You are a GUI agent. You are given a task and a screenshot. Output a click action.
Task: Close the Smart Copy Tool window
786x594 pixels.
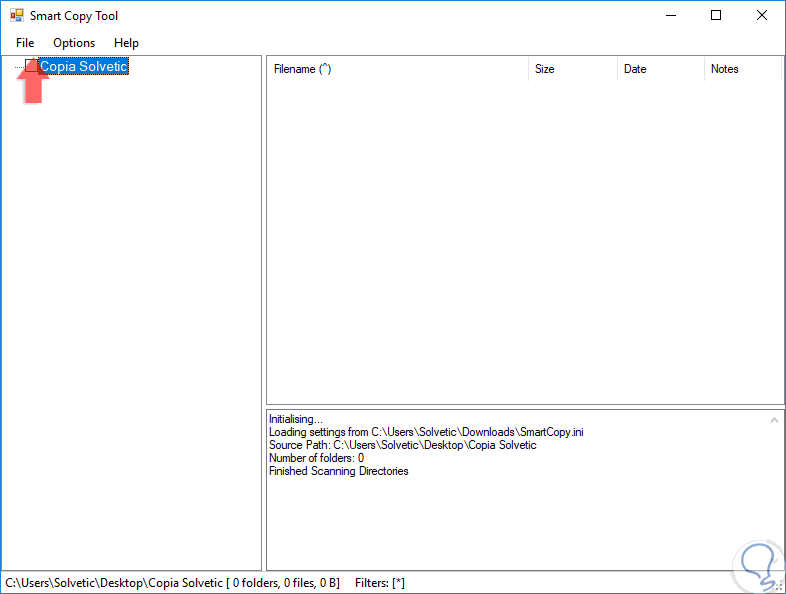761,16
